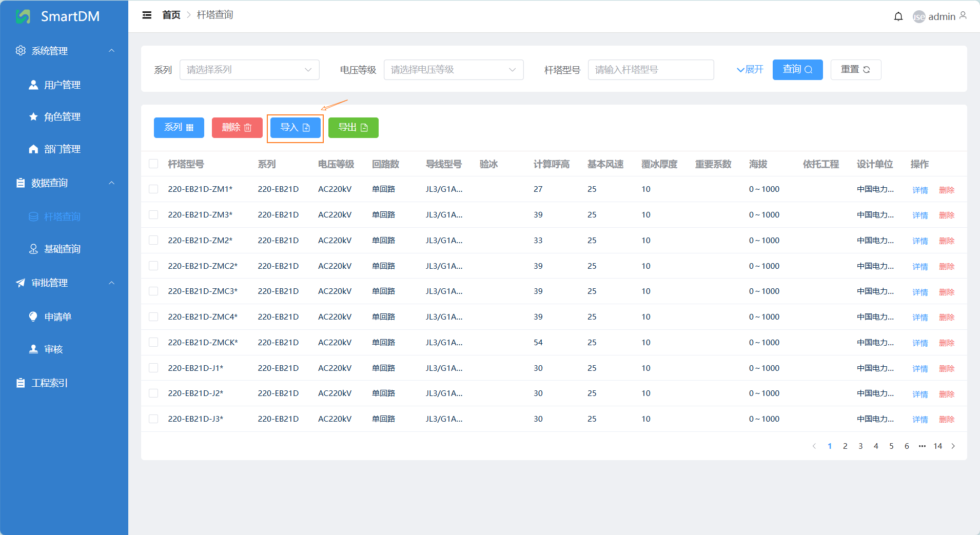Click the file icon in 导入 button
The width and height of the screenshot is (980, 535).
point(306,128)
